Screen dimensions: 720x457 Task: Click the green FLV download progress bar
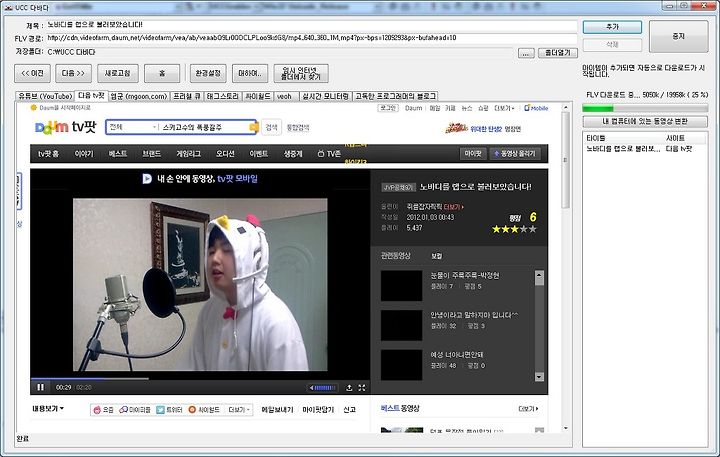click(645, 108)
